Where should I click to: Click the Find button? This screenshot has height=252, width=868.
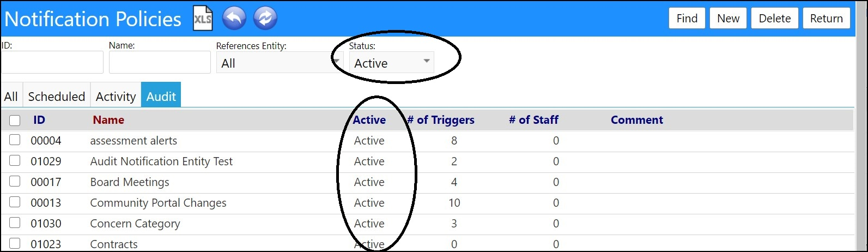click(687, 19)
